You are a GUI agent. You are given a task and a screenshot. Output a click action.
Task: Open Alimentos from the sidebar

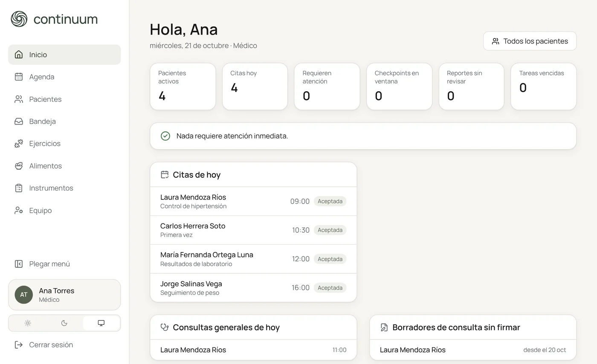click(x=64, y=166)
